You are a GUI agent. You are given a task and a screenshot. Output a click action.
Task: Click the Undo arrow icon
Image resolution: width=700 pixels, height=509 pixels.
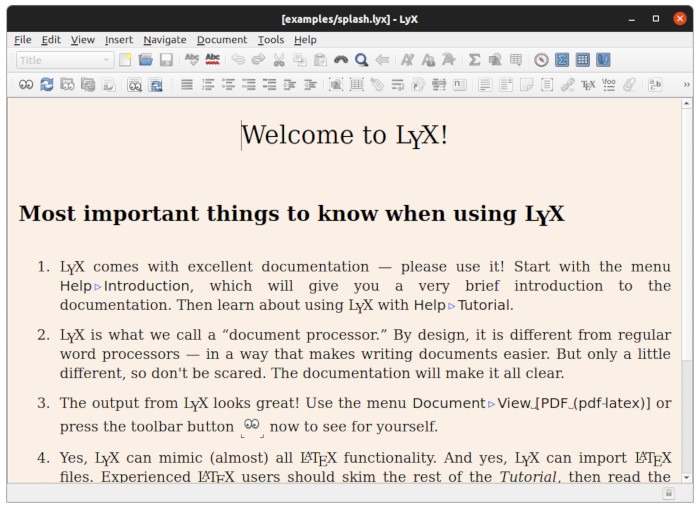pos(238,60)
